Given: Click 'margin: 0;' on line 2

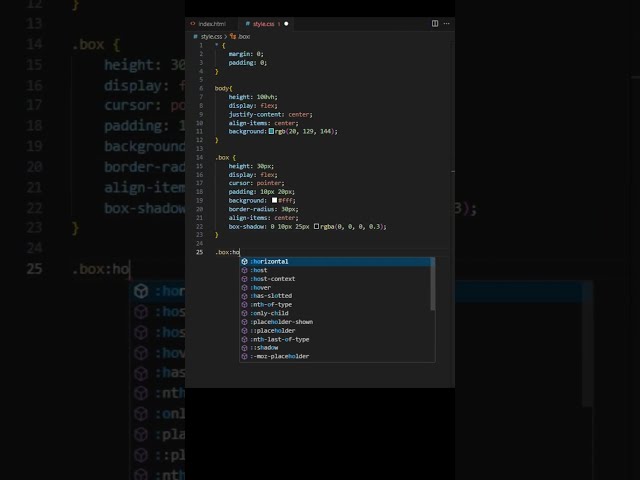Looking at the screenshot, I should tap(246, 54).
